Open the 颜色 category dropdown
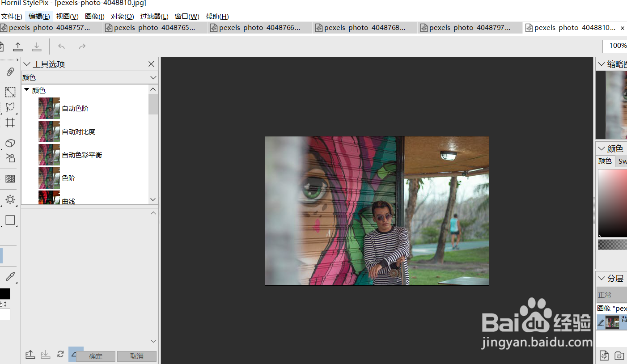 (89, 77)
